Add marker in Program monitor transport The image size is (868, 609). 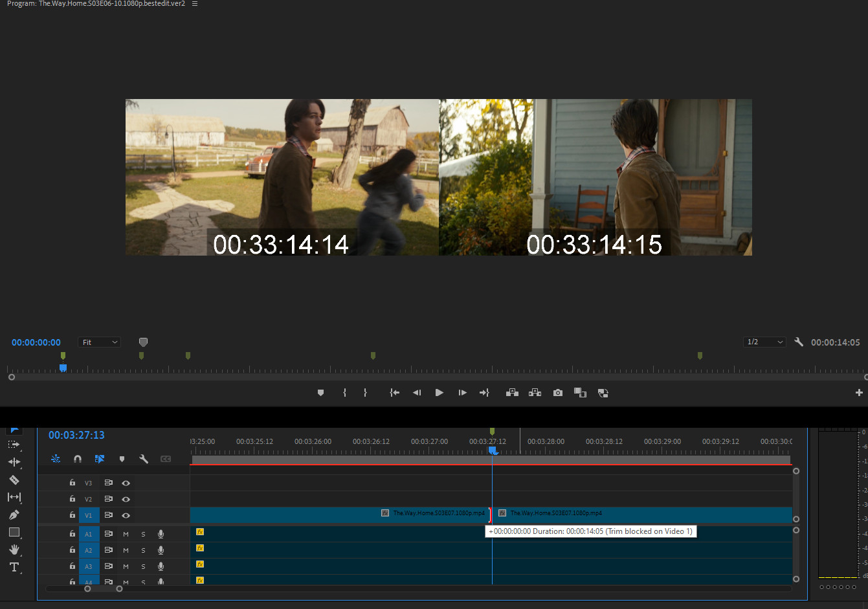pos(320,393)
